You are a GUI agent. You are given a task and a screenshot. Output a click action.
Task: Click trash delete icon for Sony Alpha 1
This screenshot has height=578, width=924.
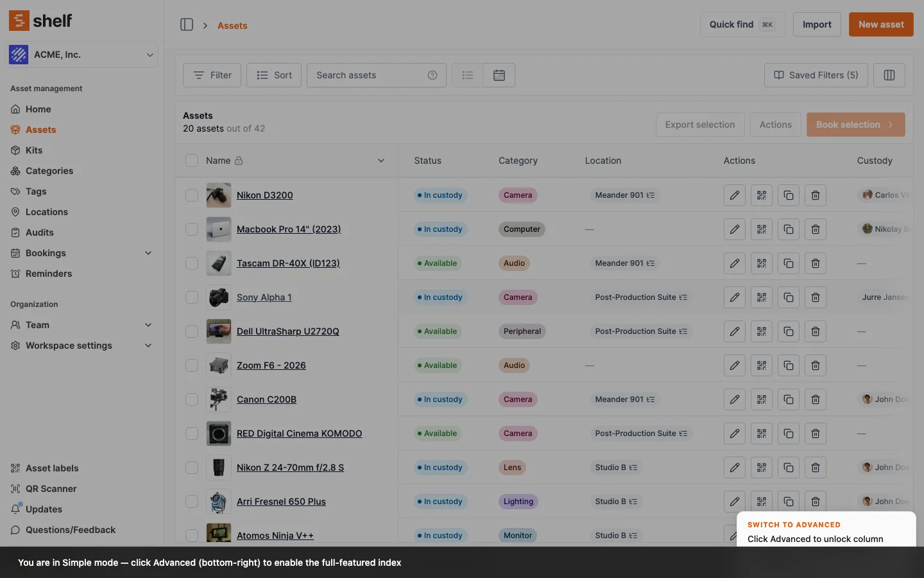click(x=816, y=297)
